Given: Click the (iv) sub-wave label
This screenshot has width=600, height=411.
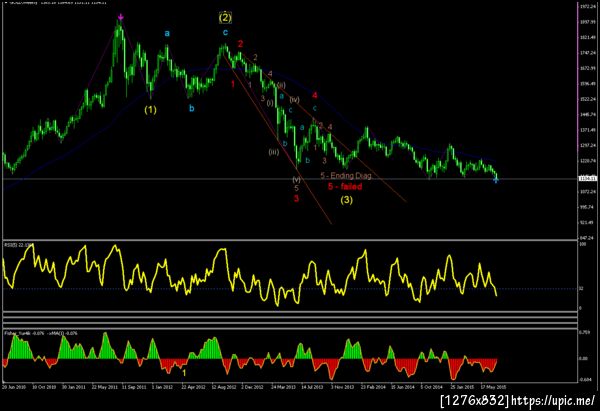Looking at the screenshot, I should pos(294,99).
